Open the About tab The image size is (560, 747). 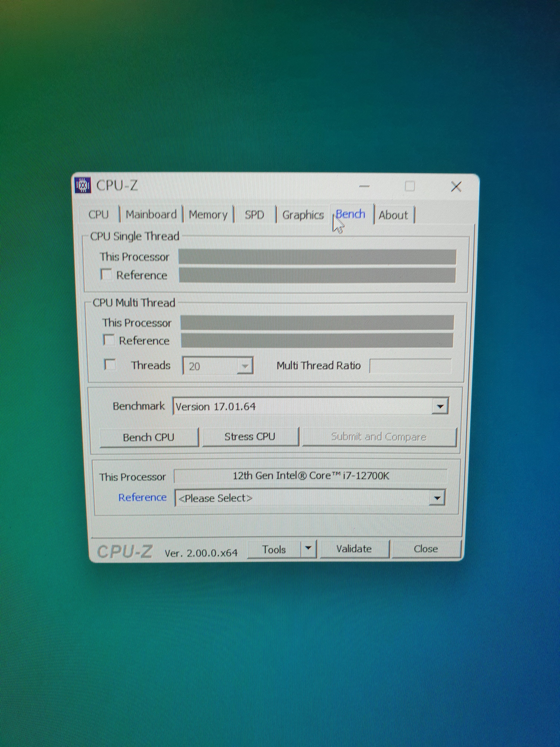(x=393, y=215)
